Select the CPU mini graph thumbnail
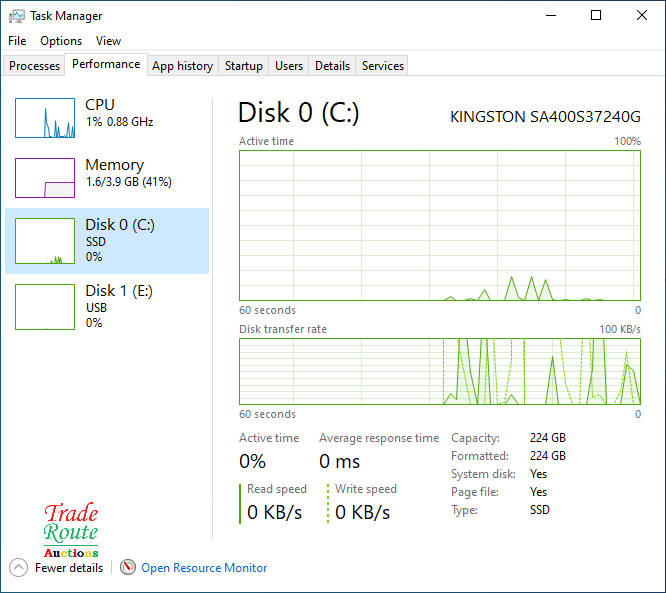 45,118
